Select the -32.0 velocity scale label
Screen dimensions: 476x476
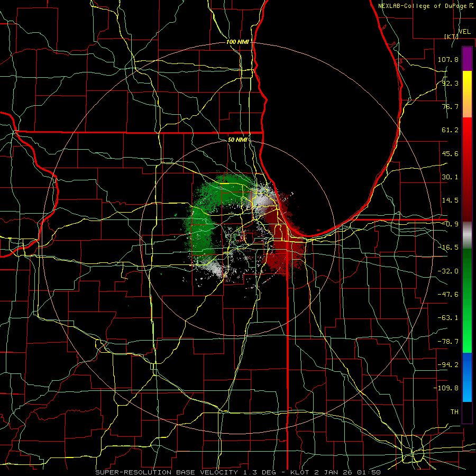(448, 271)
